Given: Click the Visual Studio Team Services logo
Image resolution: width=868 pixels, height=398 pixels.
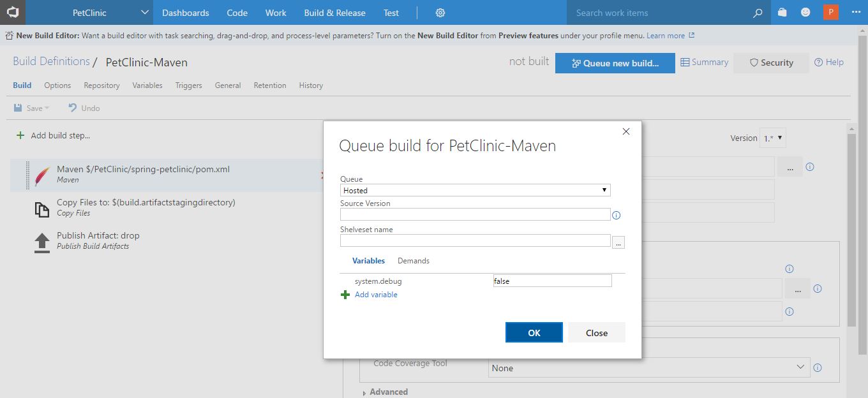Looking at the screenshot, I should pos(13,13).
